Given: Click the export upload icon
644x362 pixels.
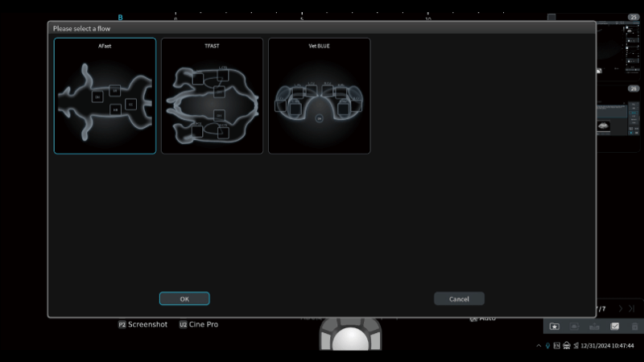Looking at the screenshot, I should 594,327.
